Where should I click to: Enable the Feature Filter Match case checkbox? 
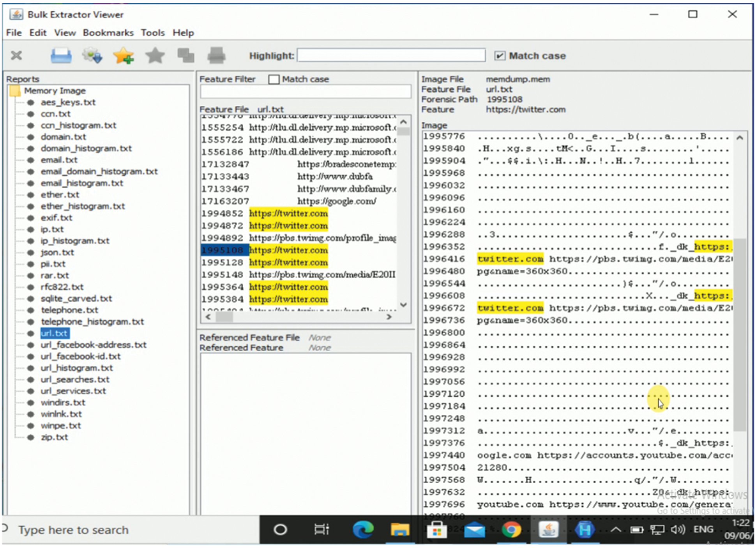coord(274,80)
